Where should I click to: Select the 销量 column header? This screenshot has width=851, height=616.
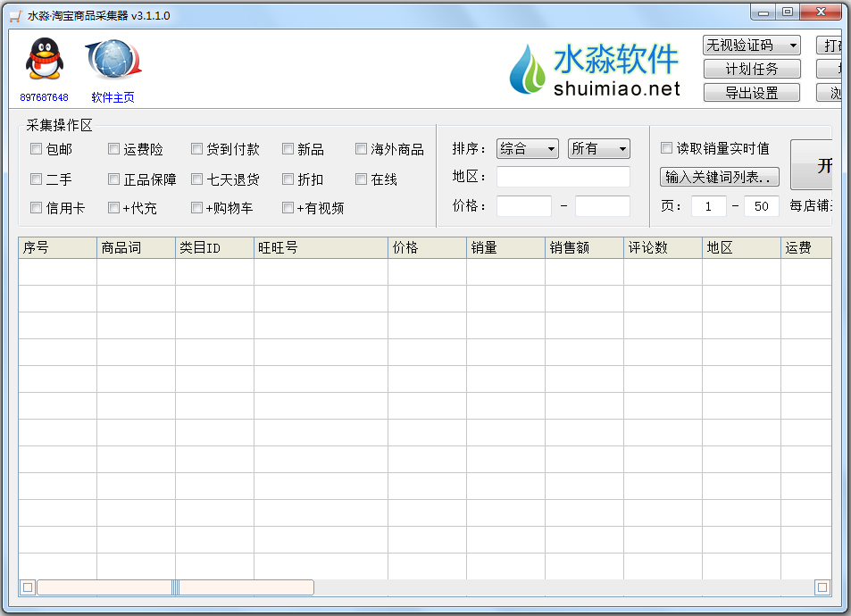click(x=505, y=248)
